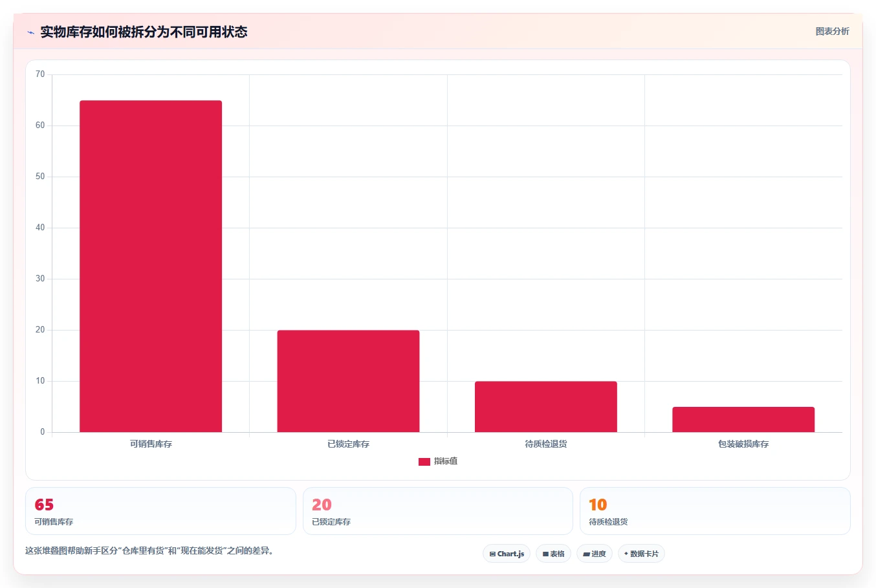Click the y-axis value 60
This screenshot has height=588, width=876.
pos(40,125)
